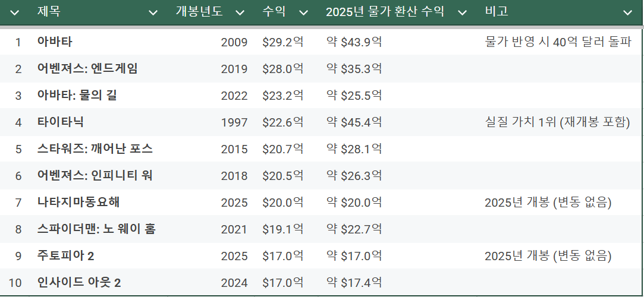Screen dimensions: 644x297
Task: Open the 비고 column filter dropdown
Action: (627, 12)
